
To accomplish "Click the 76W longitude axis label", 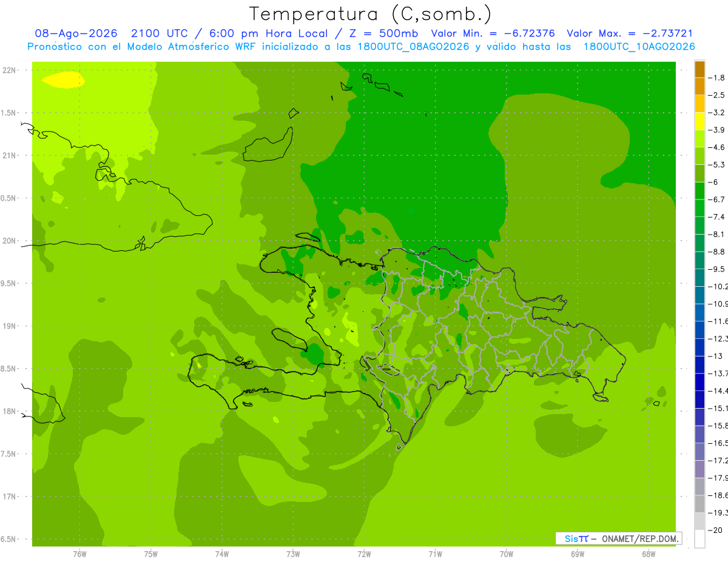I will 79,554.
